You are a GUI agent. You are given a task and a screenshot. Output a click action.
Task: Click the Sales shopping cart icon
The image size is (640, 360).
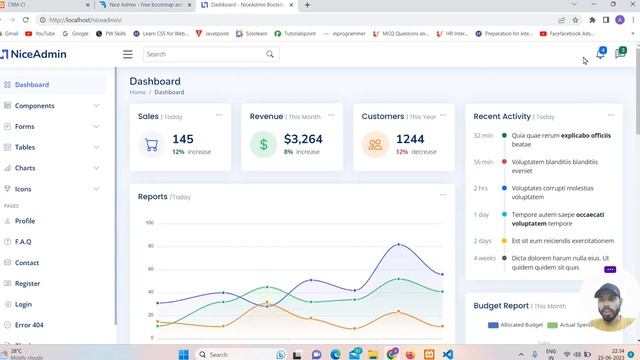coord(151,144)
